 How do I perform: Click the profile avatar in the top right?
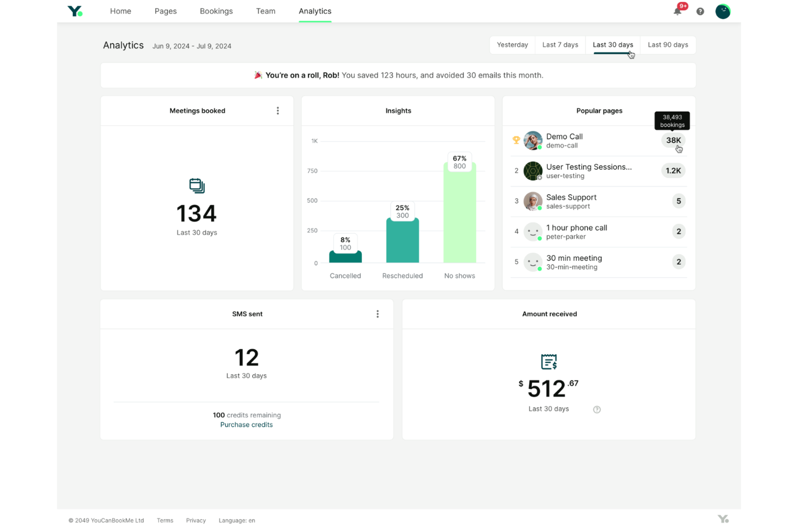point(723,11)
